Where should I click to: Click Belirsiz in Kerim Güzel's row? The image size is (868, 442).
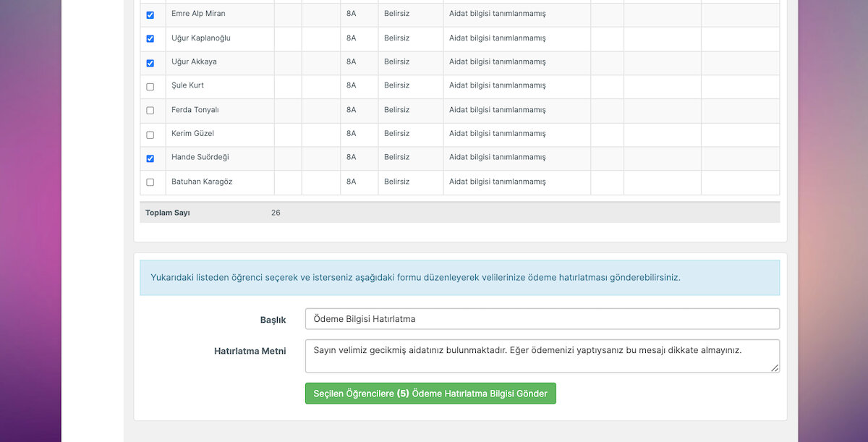(396, 133)
